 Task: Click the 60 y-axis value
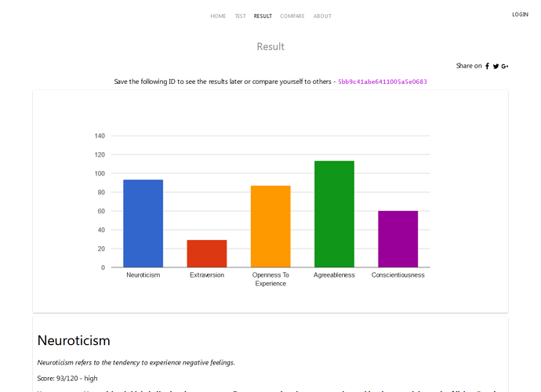coord(101,211)
